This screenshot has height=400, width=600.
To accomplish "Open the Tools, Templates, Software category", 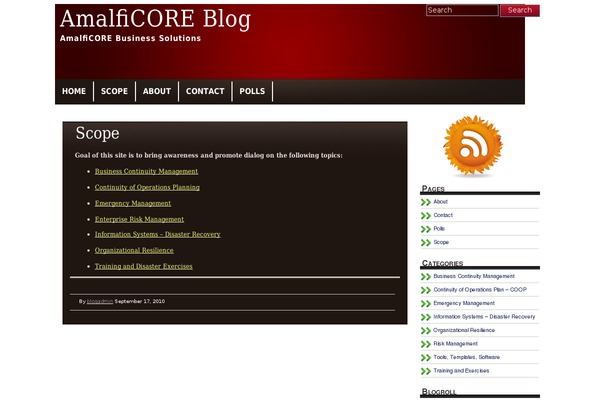I will [466, 357].
